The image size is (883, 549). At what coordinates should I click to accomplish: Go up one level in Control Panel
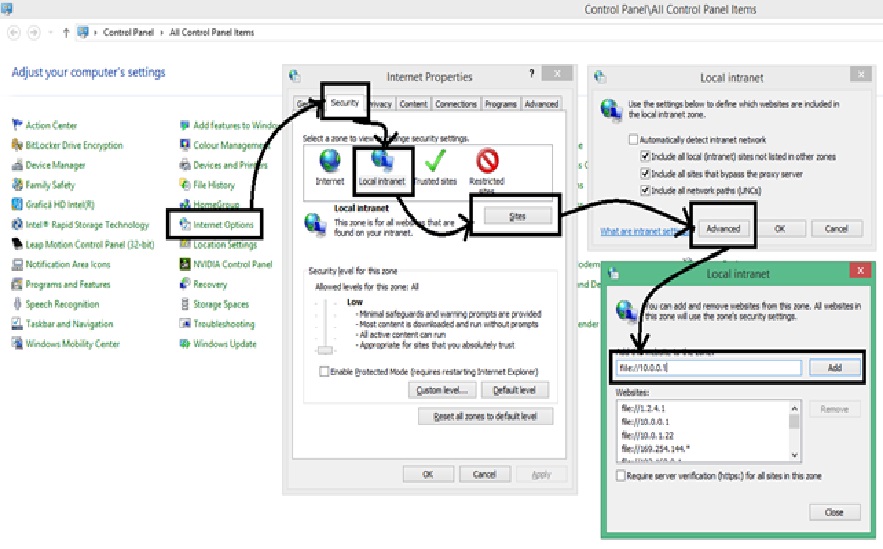coord(66,33)
